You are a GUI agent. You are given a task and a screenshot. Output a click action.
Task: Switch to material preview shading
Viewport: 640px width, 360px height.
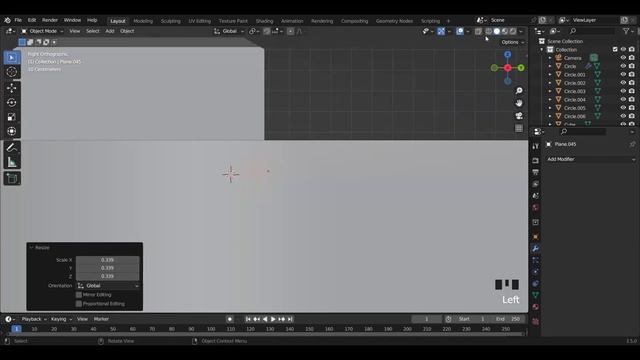[505, 31]
